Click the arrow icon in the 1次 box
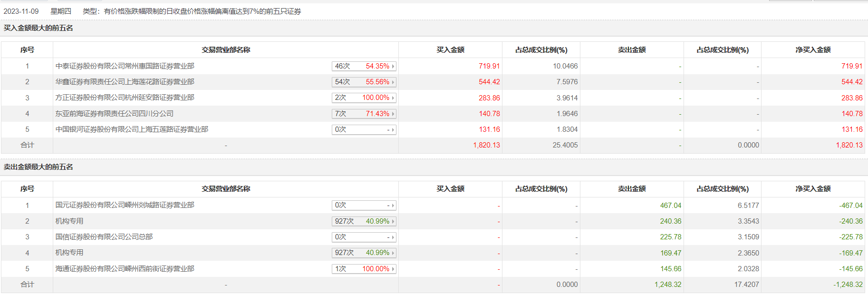This screenshot has height=295, width=868. tap(393, 269)
